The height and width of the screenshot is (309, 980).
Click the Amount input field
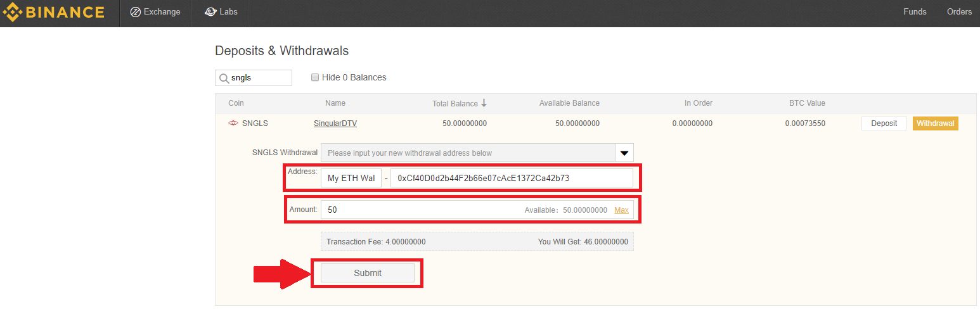(477, 210)
